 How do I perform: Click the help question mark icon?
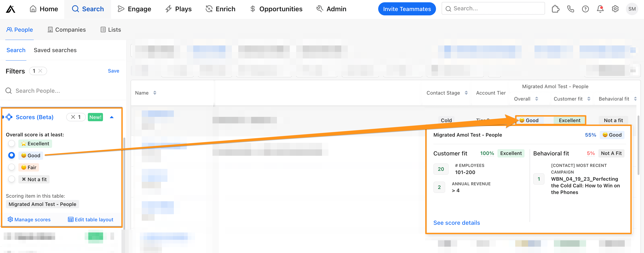pyautogui.click(x=585, y=9)
